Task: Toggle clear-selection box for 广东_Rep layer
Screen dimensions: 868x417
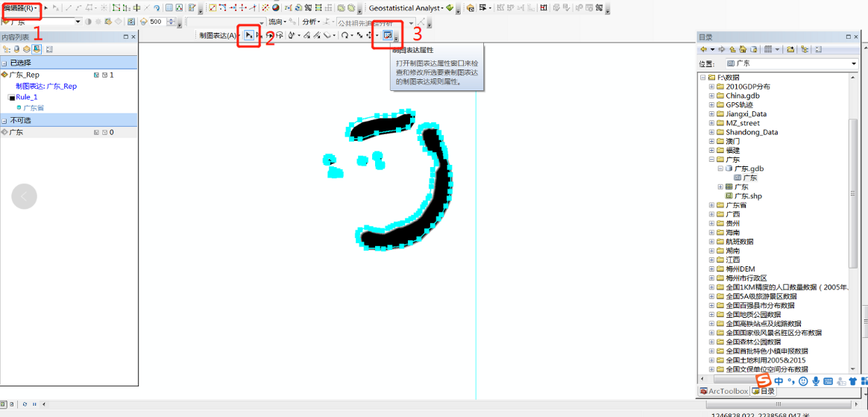Action: (x=104, y=75)
